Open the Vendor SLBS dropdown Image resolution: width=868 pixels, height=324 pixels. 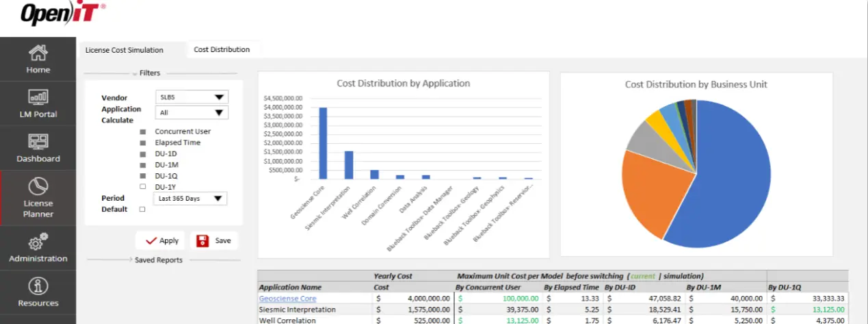(192, 97)
